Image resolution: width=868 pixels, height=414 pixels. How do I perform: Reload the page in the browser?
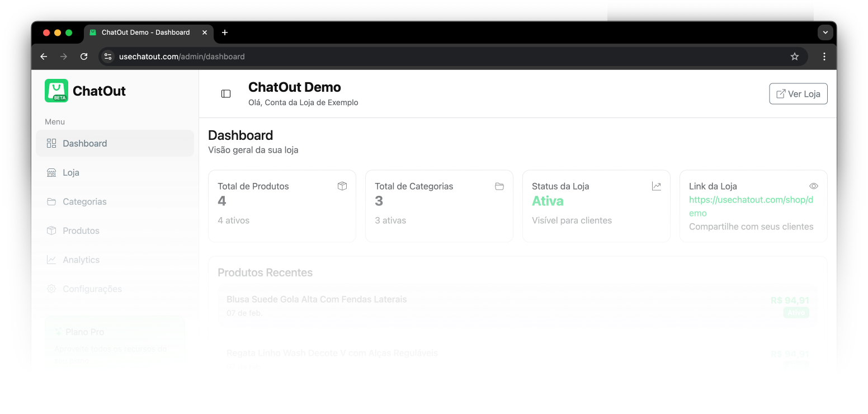pos(84,57)
